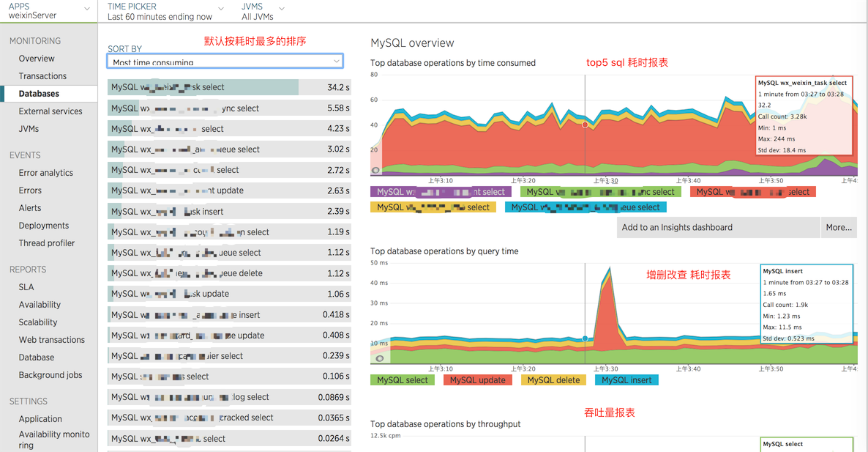Viewport: 868px width, 452px height.
Task: Toggle the red MySQL update legend item
Action: [477, 379]
